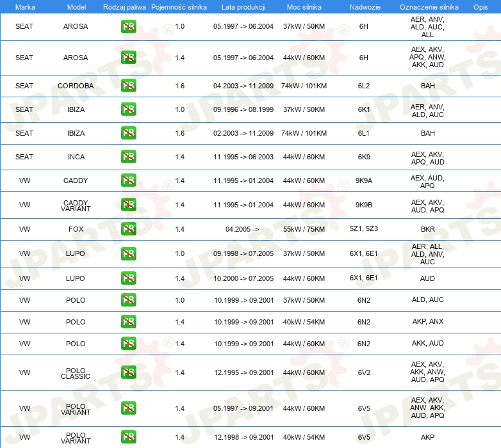The width and height of the screenshot is (501, 448).
Task: Select the CORDOBA model cell
Action: coord(76,86)
